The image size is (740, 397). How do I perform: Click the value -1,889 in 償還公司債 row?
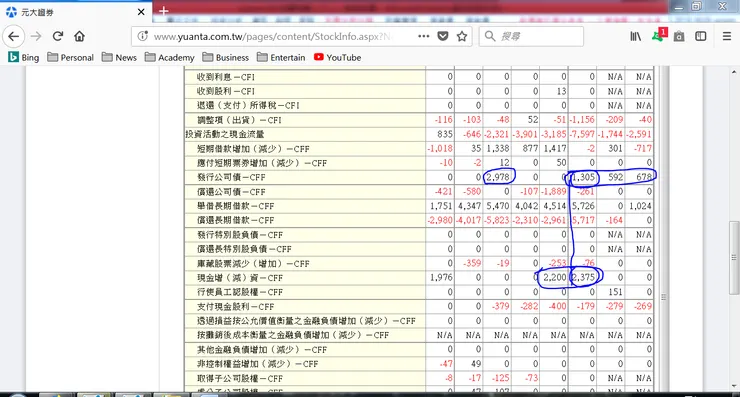pyautogui.click(x=554, y=192)
